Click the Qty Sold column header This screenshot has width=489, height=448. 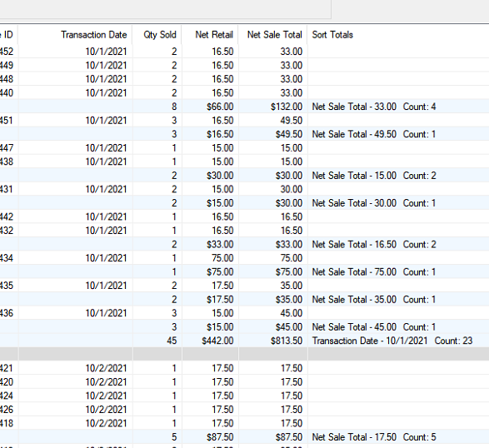pos(157,35)
